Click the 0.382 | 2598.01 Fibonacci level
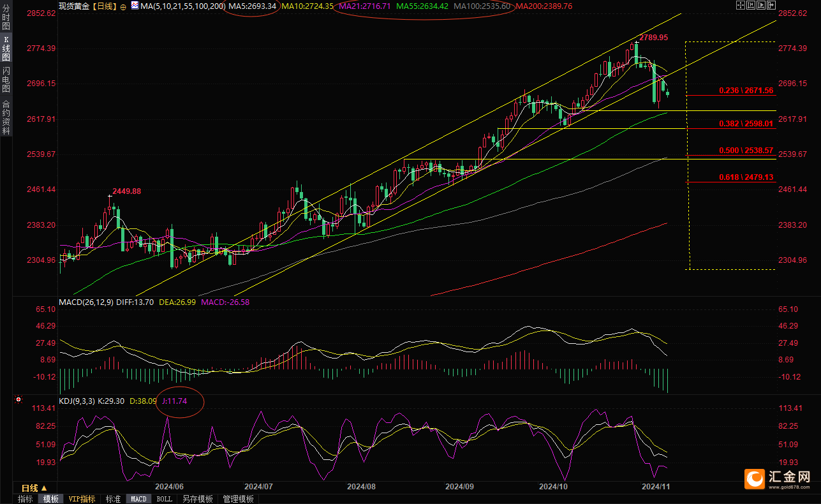 tap(746, 123)
